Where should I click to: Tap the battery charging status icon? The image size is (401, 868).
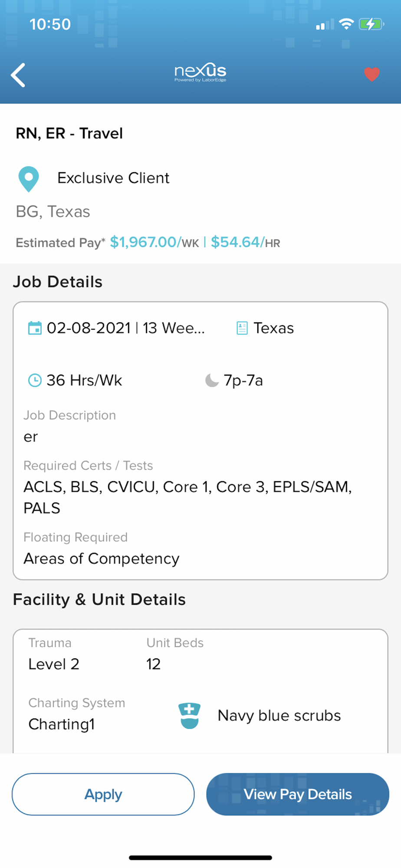coord(371,24)
